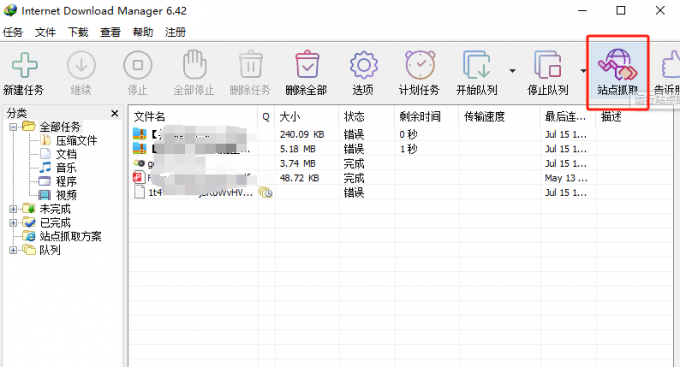Maximize the Internet Download Manager window

621,10
